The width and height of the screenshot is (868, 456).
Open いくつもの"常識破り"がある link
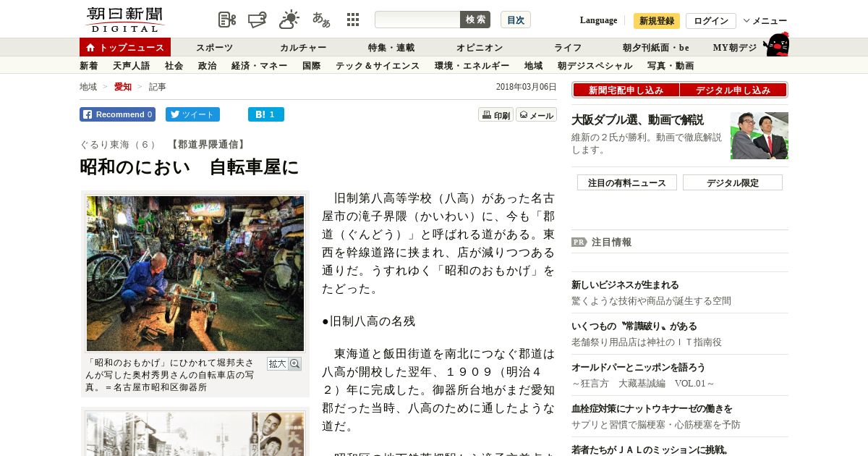click(634, 326)
